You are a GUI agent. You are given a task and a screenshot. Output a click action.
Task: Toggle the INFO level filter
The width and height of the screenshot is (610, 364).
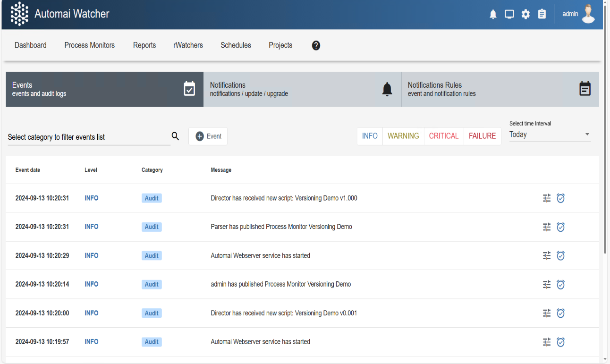pos(370,136)
